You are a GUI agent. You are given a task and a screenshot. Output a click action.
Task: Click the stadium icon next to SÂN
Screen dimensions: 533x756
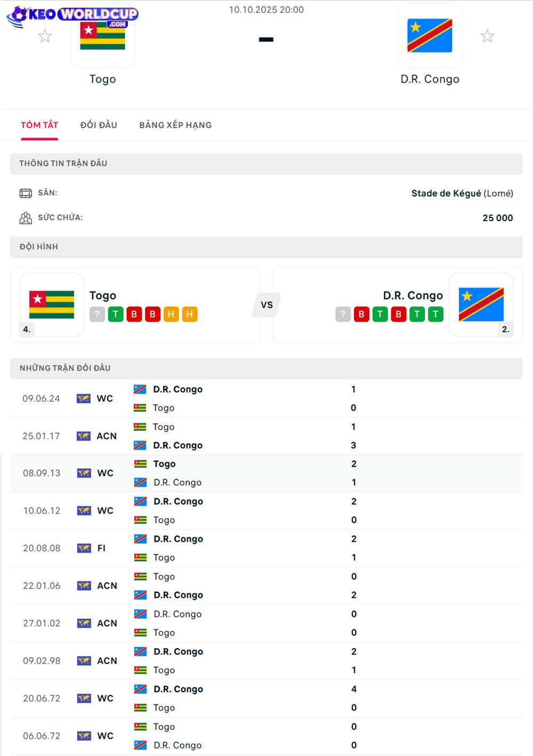pos(26,193)
